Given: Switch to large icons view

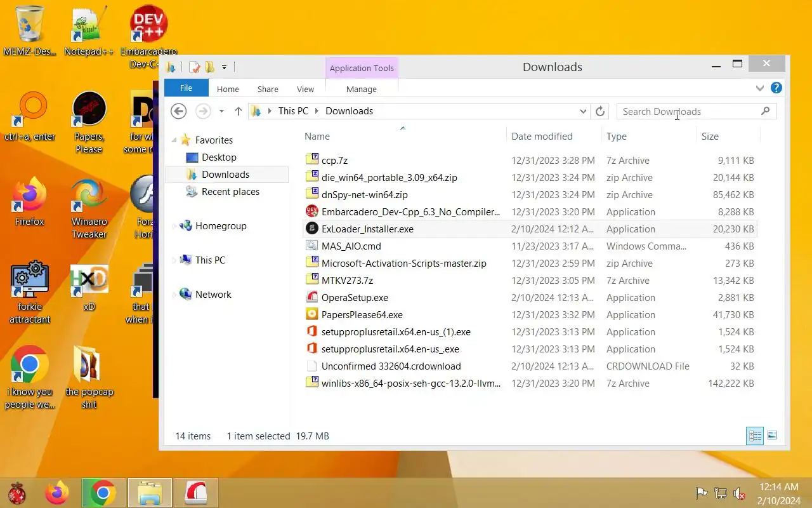Looking at the screenshot, I should pyautogui.click(x=772, y=436).
